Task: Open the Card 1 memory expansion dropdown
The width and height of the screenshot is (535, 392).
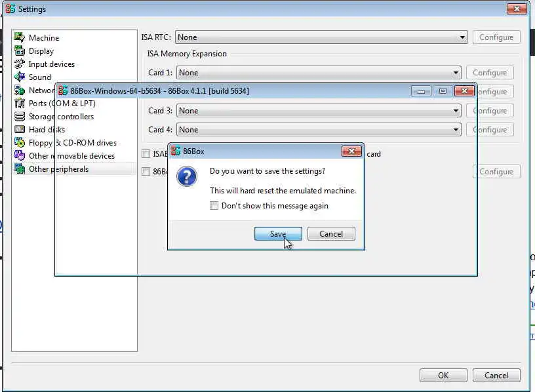Action: point(319,73)
